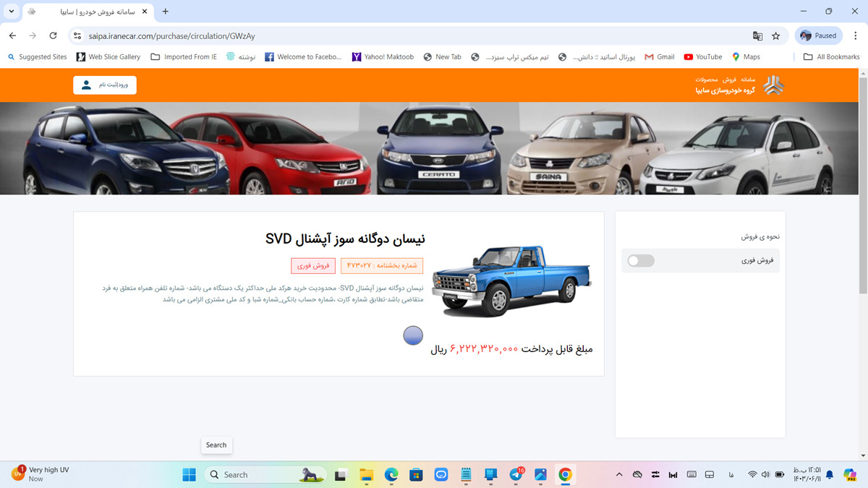
Task: Click the Saipa group logo
Action: coord(774,85)
